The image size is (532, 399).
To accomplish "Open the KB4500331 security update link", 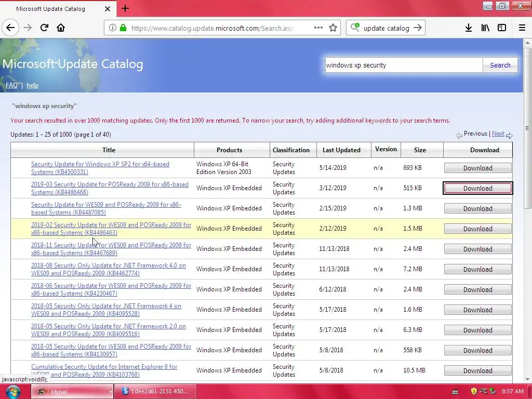I will click(100, 168).
